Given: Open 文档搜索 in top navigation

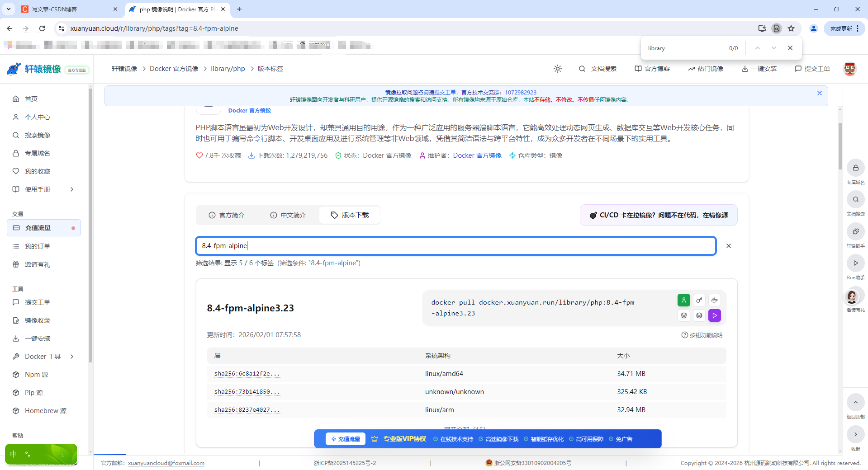Looking at the screenshot, I should click(x=598, y=69).
